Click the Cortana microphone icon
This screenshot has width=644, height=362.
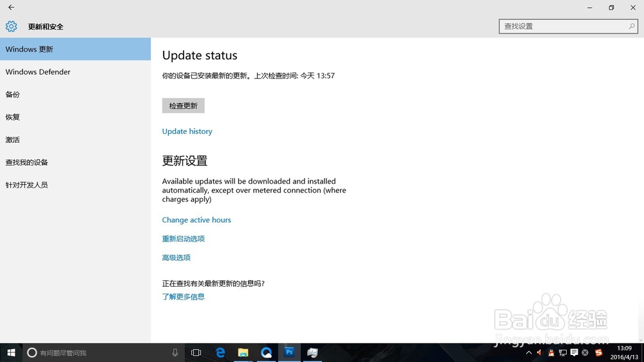pyautogui.click(x=175, y=352)
